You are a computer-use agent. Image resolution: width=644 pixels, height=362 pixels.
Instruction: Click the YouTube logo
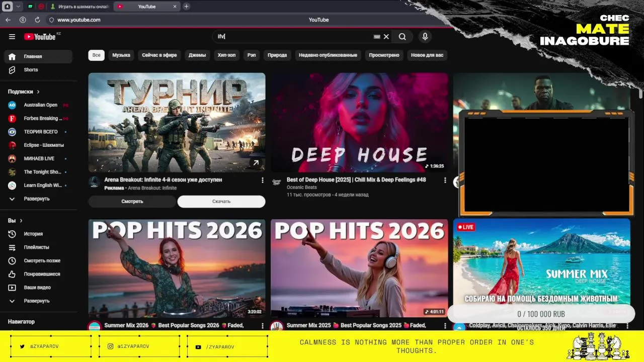tap(40, 37)
